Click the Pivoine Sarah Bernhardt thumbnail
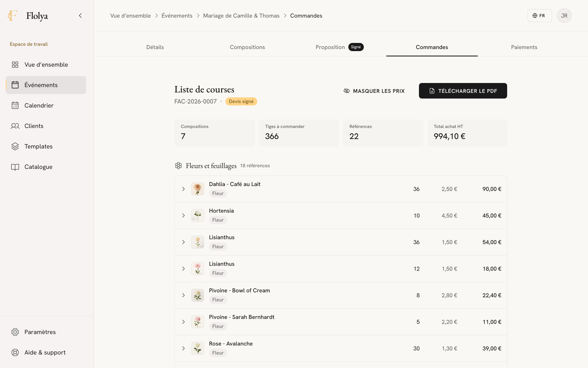Image resolution: width=588 pixels, height=368 pixels. (198, 322)
